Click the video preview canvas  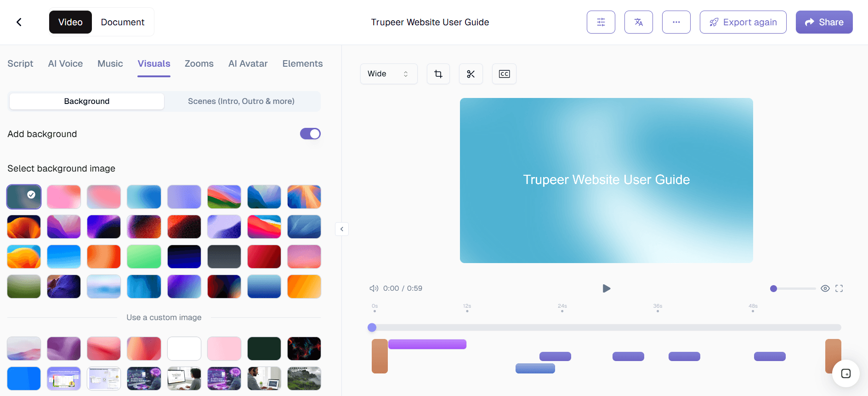pos(607,180)
